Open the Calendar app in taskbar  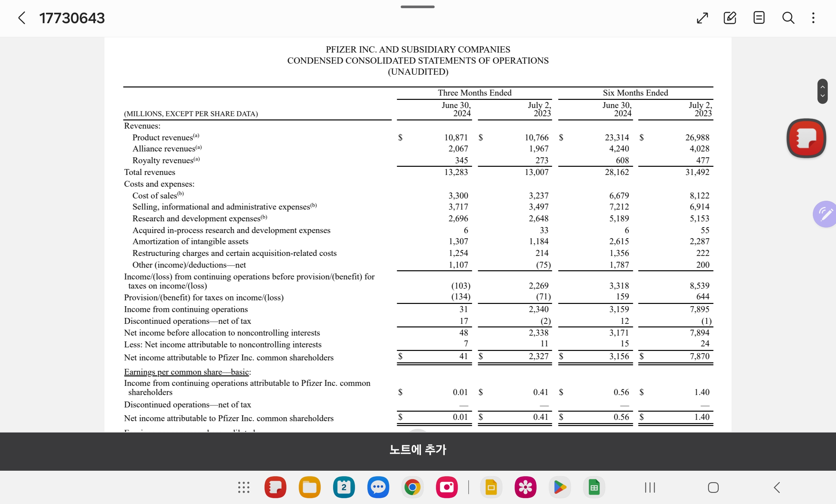coord(344,487)
